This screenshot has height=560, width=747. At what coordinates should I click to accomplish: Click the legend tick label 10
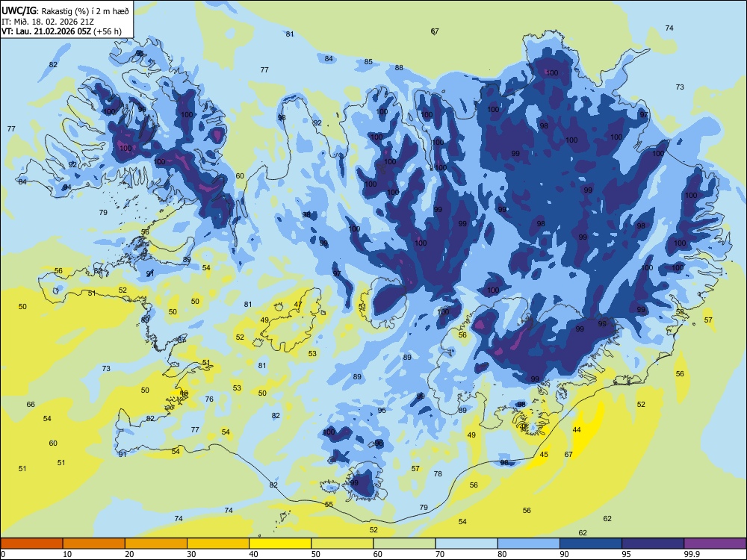tap(67, 554)
